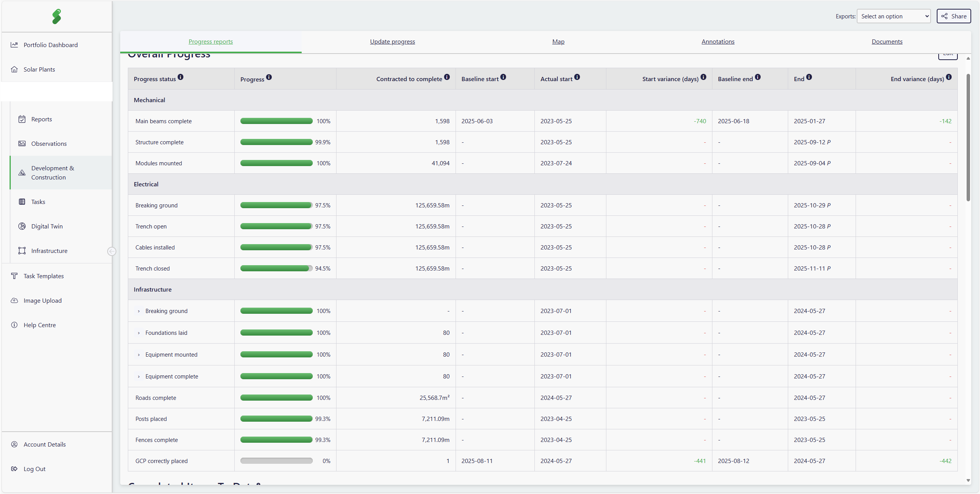Click Trench closed 94.5% progress bar
Image resolution: width=980 pixels, height=494 pixels.
(x=276, y=268)
